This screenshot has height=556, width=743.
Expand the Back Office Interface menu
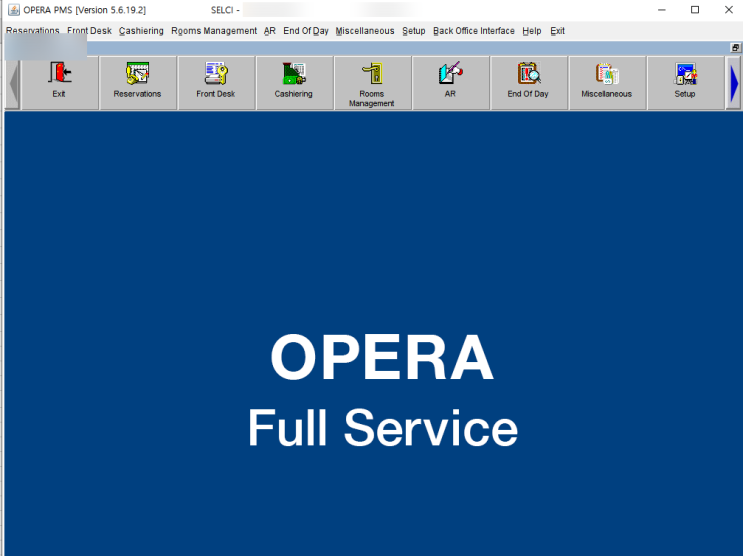[474, 31]
